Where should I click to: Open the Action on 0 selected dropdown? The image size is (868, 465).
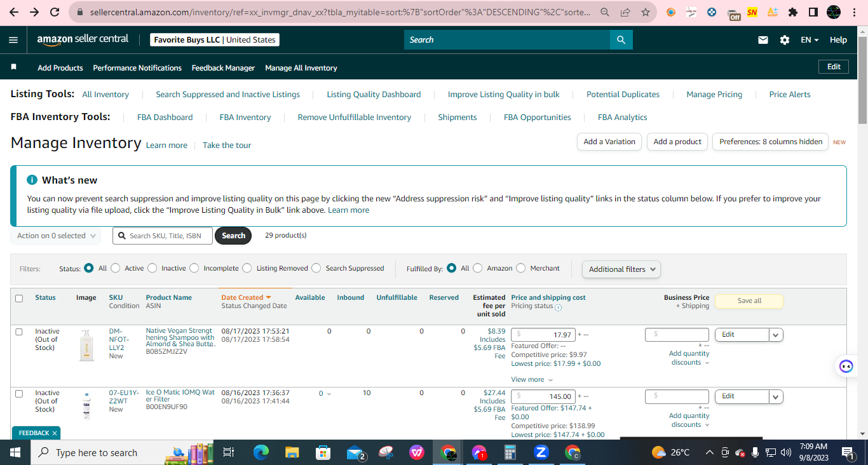tap(56, 236)
